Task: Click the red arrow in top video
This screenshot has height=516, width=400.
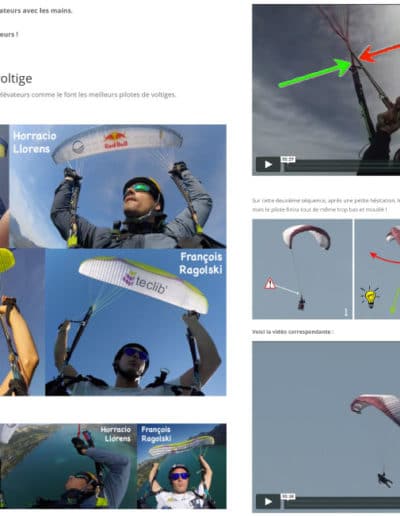Action: [379, 53]
